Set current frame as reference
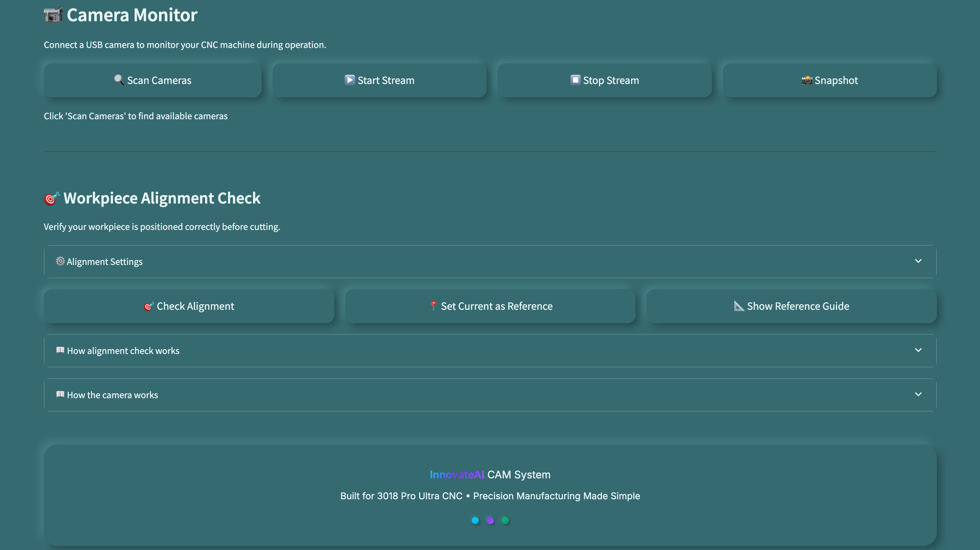 (490, 306)
